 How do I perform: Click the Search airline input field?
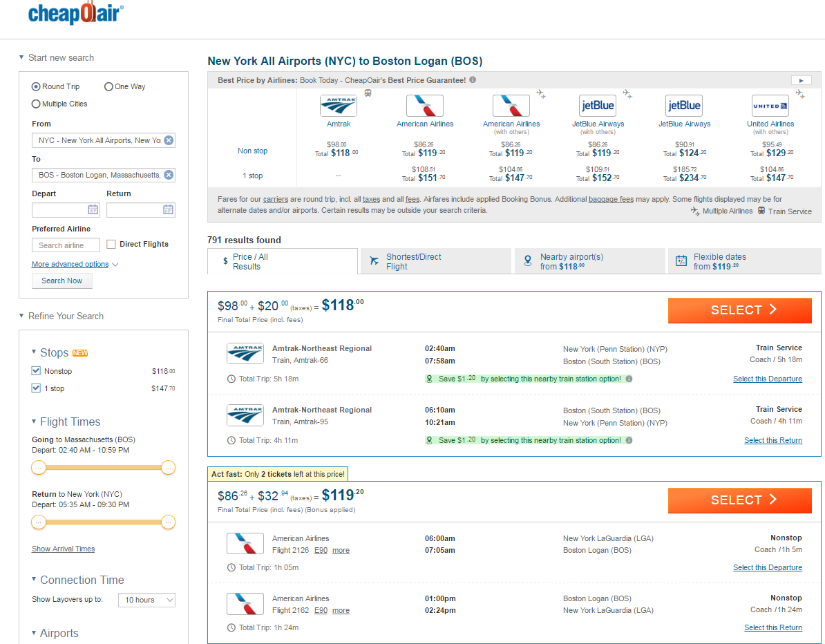pos(66,245)
